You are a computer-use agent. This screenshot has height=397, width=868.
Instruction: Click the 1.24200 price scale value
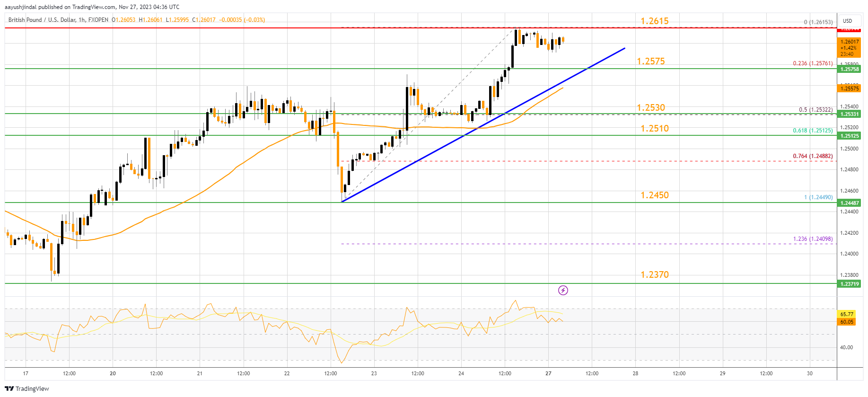[x=849, y=233]
